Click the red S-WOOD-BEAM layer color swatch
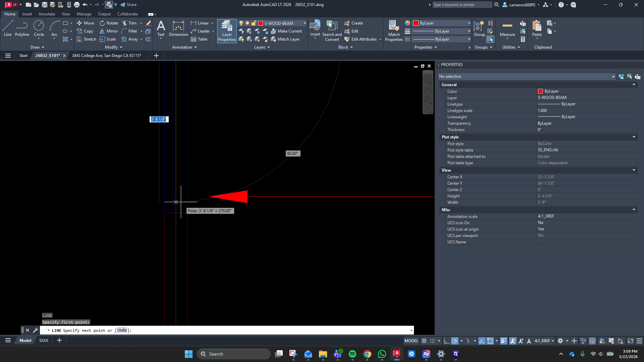The width and height of the screenshot is (644, 362). point(261,23)
